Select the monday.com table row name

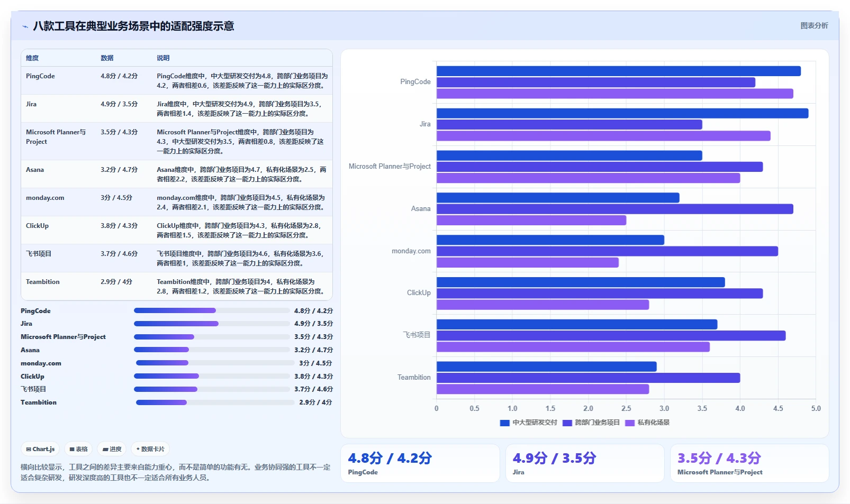click(45, 198)
